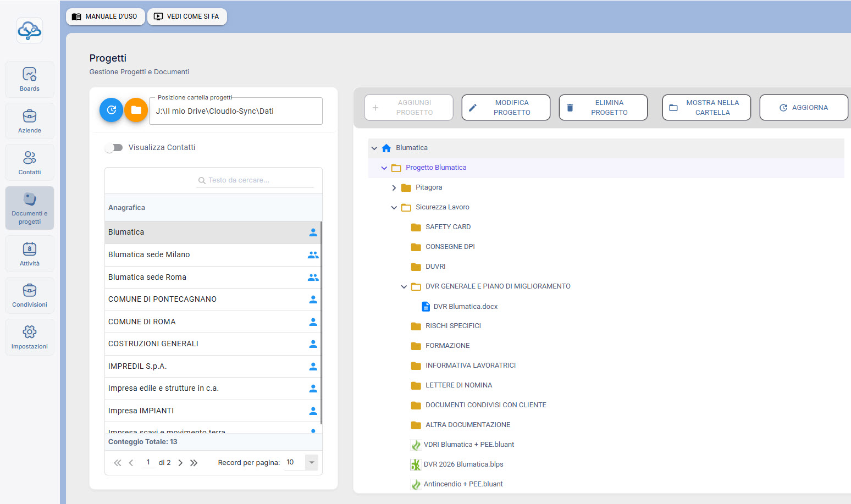Click the orange folder browse button
851x504 pixels.
[x=136, y=110]
